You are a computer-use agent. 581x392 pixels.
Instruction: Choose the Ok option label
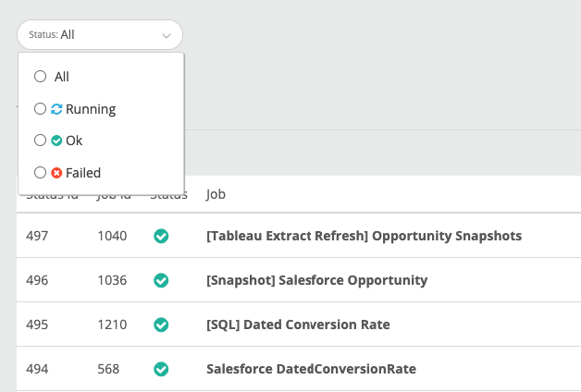pos(74,141)
